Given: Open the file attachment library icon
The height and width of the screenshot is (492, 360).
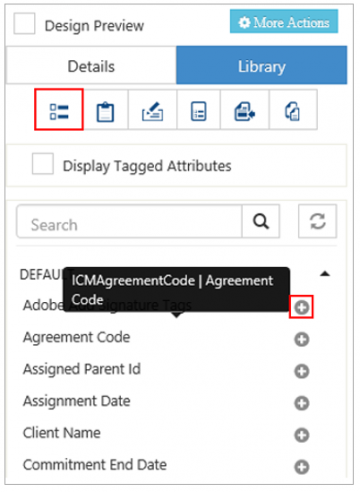Looking at the screenshot, I should coord(293,111).
